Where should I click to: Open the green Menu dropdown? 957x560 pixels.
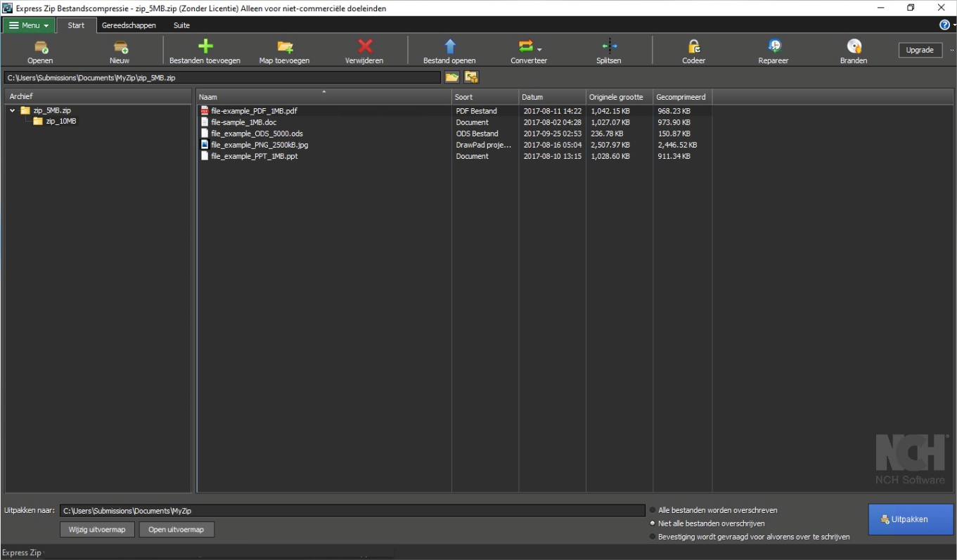click(x=29, y=25)
